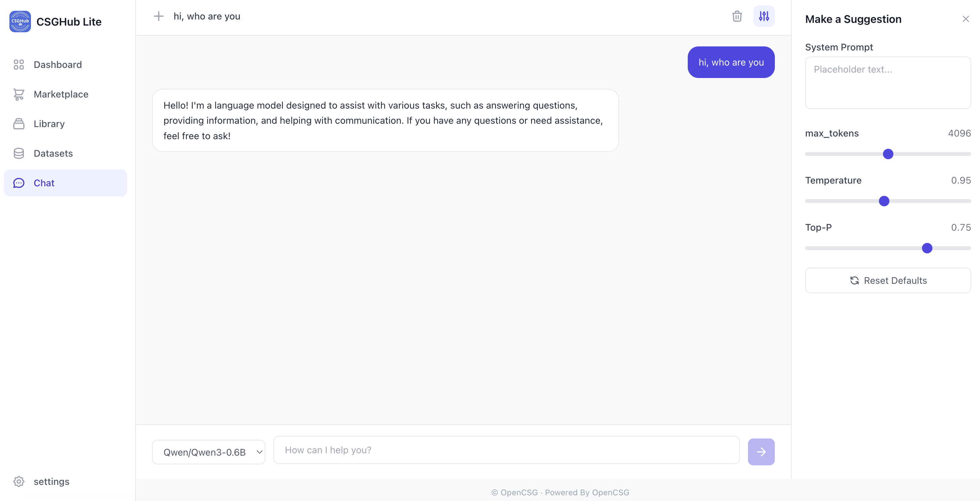Delete the conversation with trash icon
The height and width of the screenshot is (501, 980).
[737, 16]
